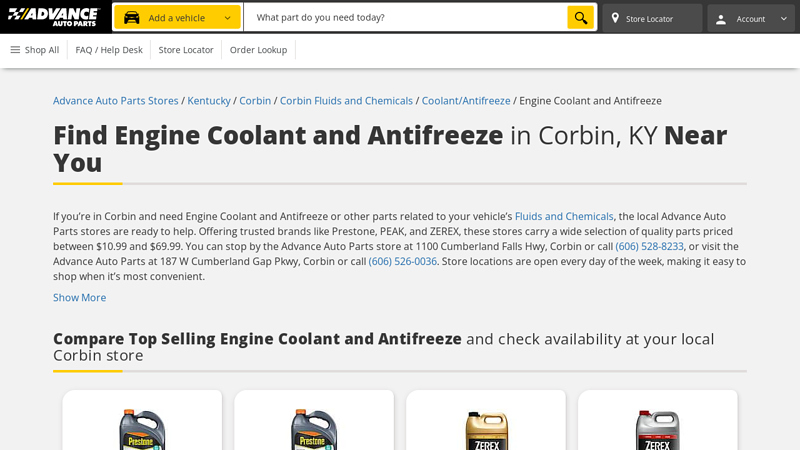Call the (606) 526-0036 phone link
Viewport: 800px width, 450px height.
pos(403,261)
